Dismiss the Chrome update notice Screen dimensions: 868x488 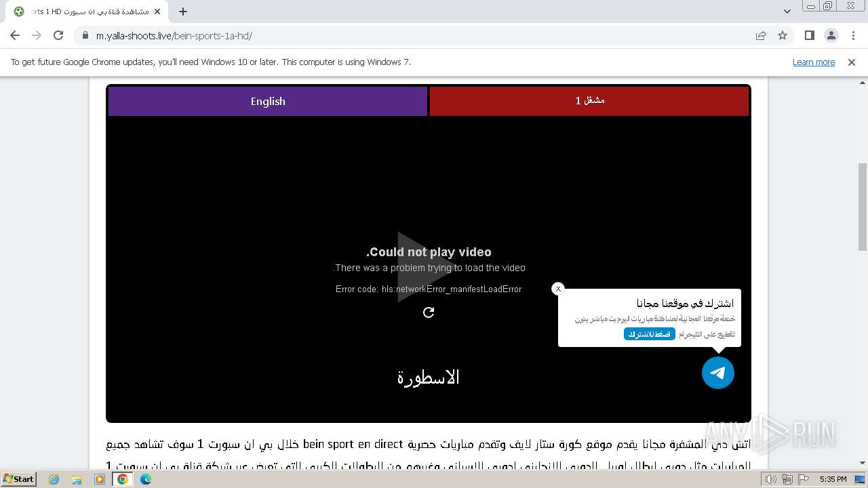click(x=852, y=62)
